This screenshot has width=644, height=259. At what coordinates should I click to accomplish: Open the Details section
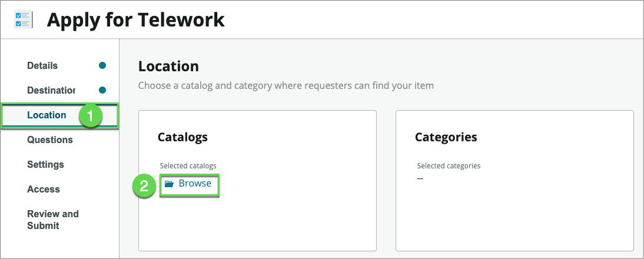click(x=42, y=65)
